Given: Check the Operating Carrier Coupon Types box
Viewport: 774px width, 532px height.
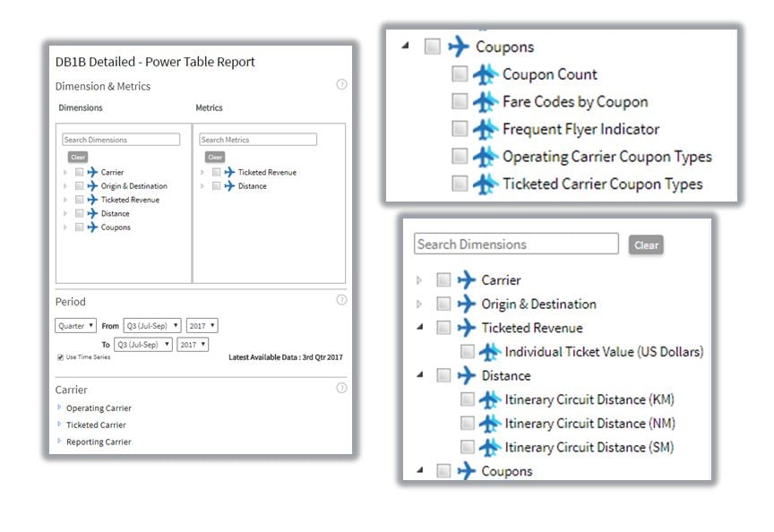Looking at the screenshot, I should tap(460, 157).
